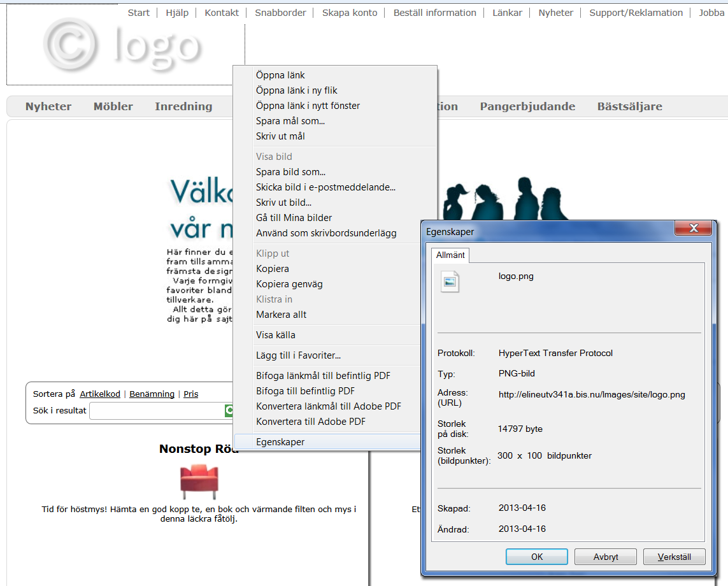728x586 pixels.
Task: Select Markera allt
Action: 328,315
